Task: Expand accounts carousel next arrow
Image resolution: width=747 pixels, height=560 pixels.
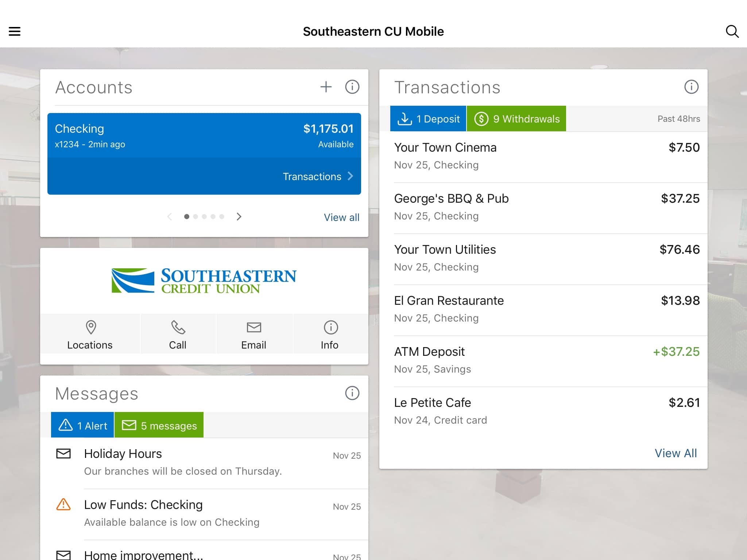Action: pyautogui.click(x=239, y=217)
